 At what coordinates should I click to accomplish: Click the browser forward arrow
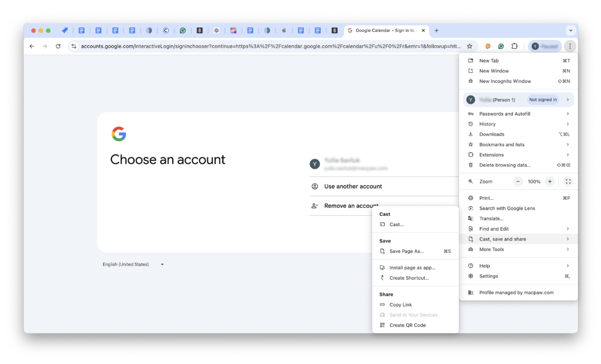click(x=45, y=46)
